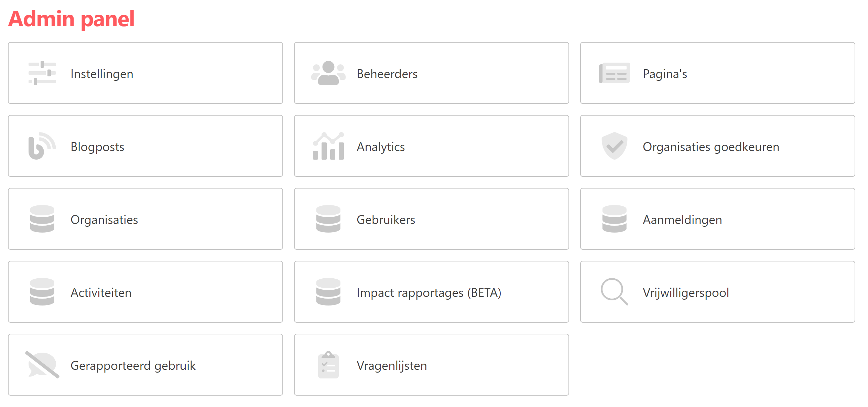This screenshot has height=407, width=868.
Task: Click the Instellingen sliders icon
Action: (x=42, y=73)
